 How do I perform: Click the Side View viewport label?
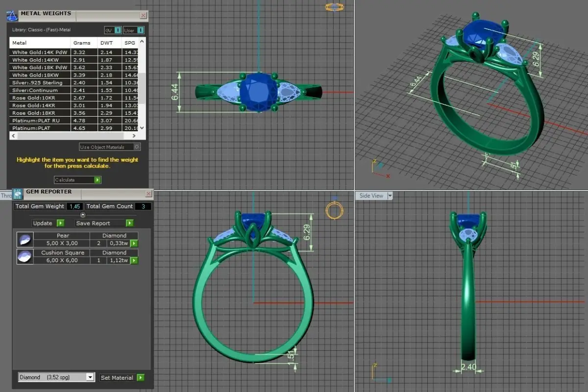tap(371, 196)
